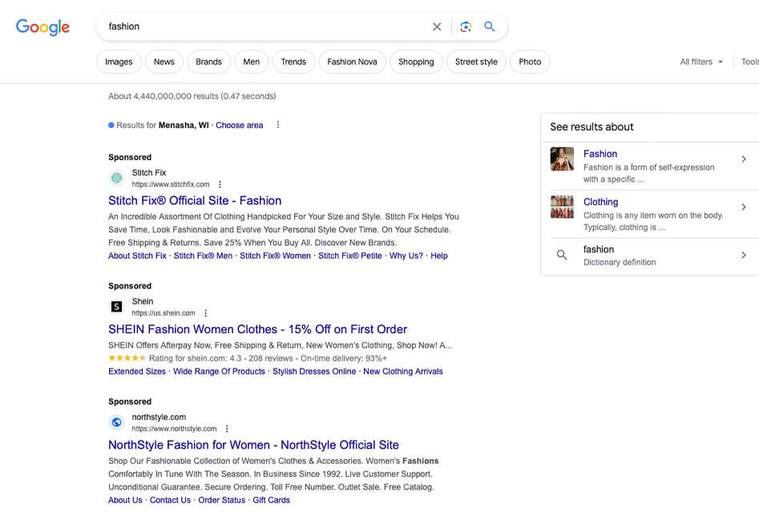The height and width of the screenshot is (532, 759).
Task: Select the Fashion Nova filter chip
Action: (x=352, y=62)
